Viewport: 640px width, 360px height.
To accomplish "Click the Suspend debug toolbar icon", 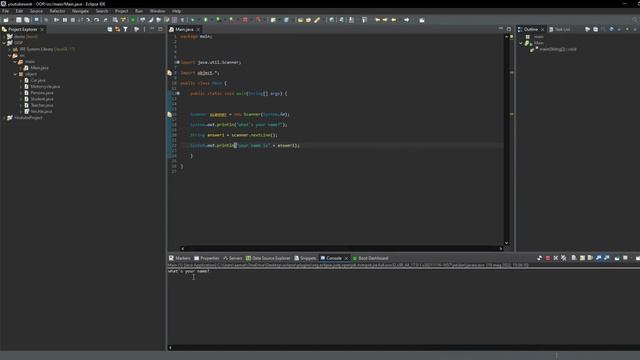I will [x=64, y=20].
